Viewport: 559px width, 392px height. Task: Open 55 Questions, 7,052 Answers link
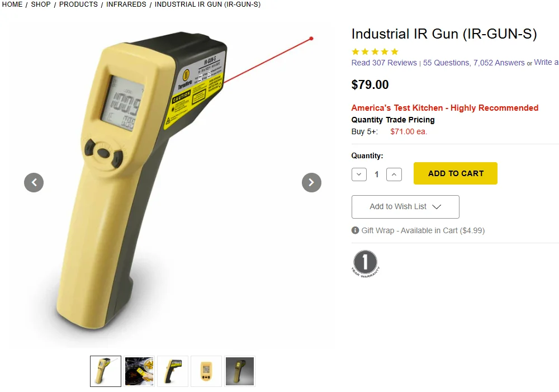474,63
